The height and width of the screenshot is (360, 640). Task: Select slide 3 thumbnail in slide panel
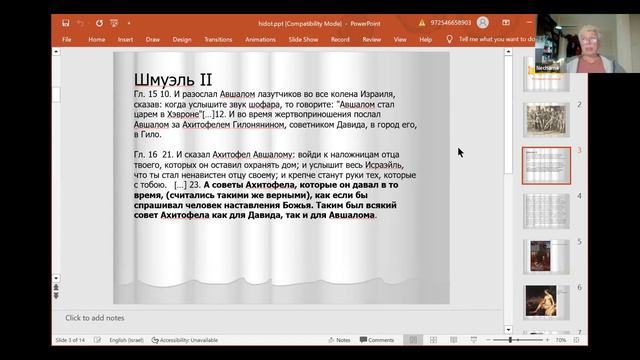546,166
